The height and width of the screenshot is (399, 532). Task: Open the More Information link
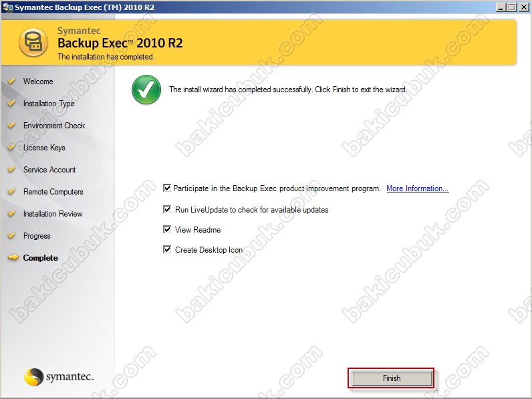pyautogui.click(x=418, y=188)
